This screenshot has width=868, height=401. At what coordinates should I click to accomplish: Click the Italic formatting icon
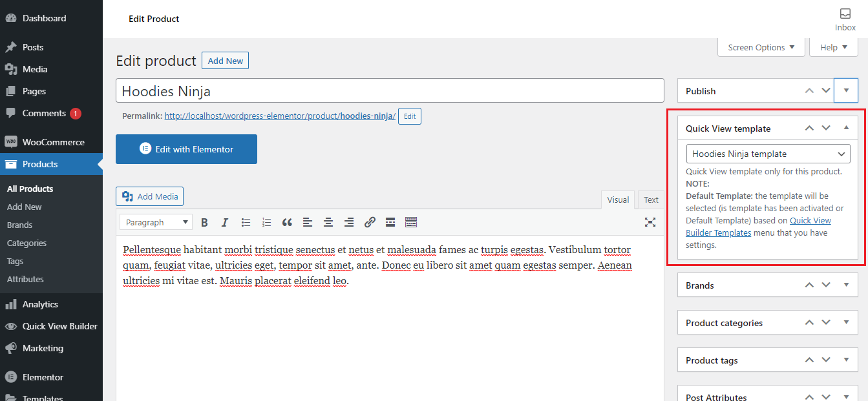coord(225,223)
